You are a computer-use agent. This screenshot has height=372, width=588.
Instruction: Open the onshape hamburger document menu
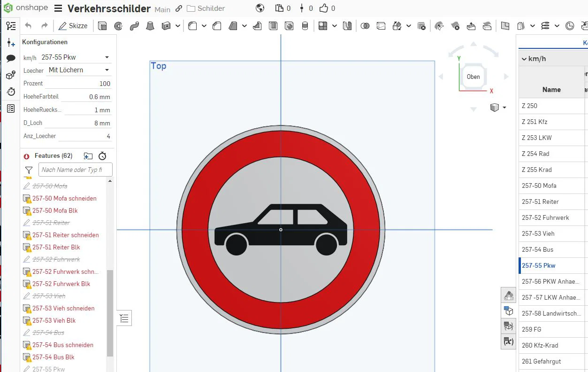click(58, 8)
